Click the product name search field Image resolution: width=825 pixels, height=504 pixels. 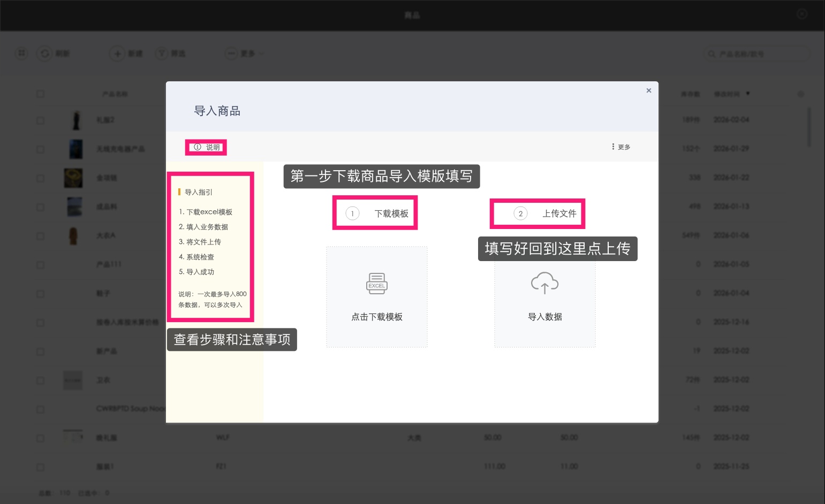(x=760, y=54)
